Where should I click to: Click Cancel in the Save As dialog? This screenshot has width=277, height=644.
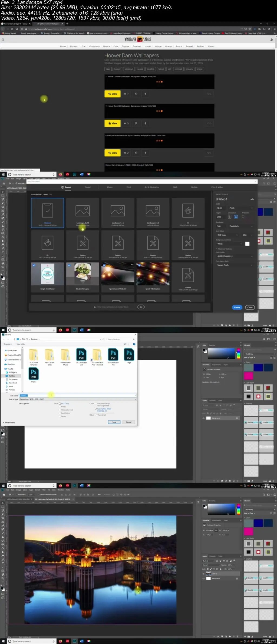[x=128, y=422]
